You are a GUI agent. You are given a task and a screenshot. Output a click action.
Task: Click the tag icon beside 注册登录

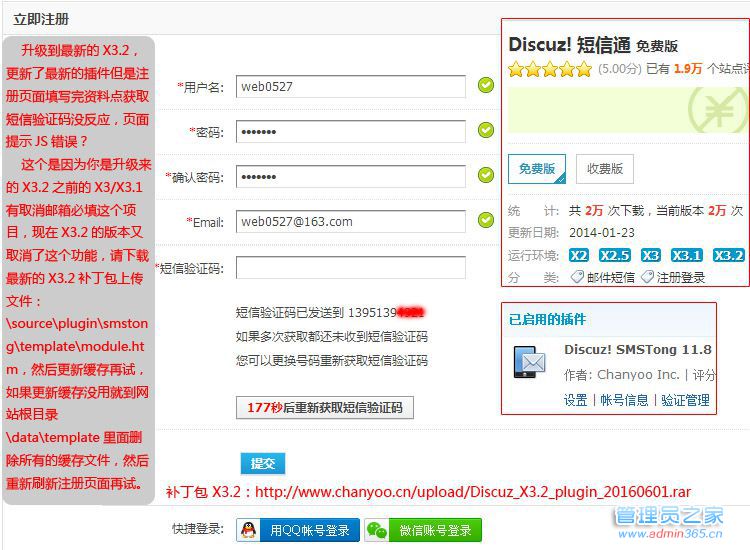click(647, 277)
